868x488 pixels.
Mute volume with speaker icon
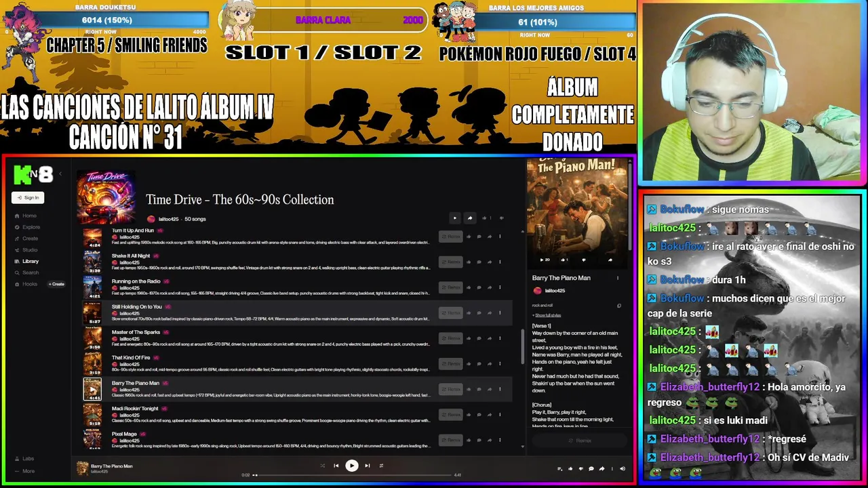[623, 468]
